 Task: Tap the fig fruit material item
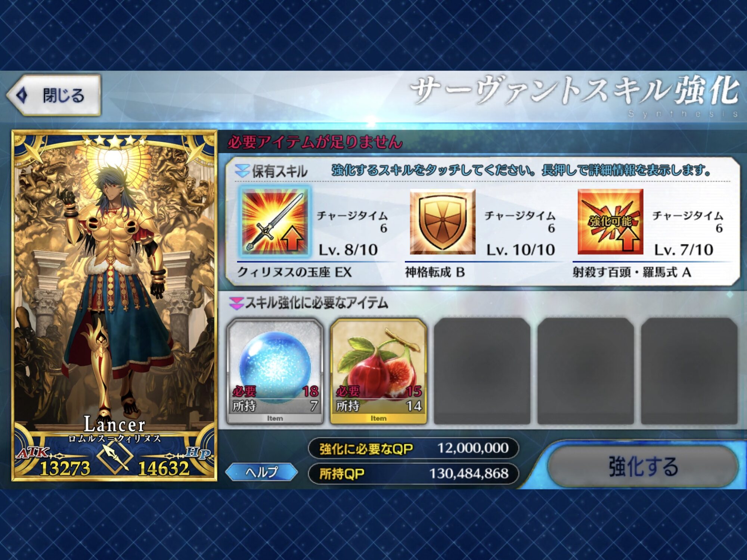pos(378,371)
